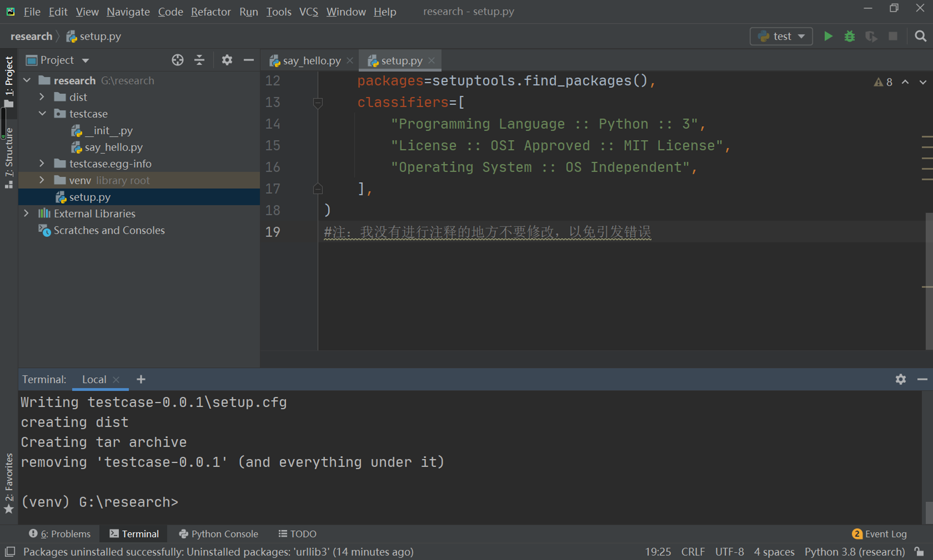Click setup.py breadcrumb in navigation bar
The height and width of the screenshot is (560, 933).
tap(93, 37)
